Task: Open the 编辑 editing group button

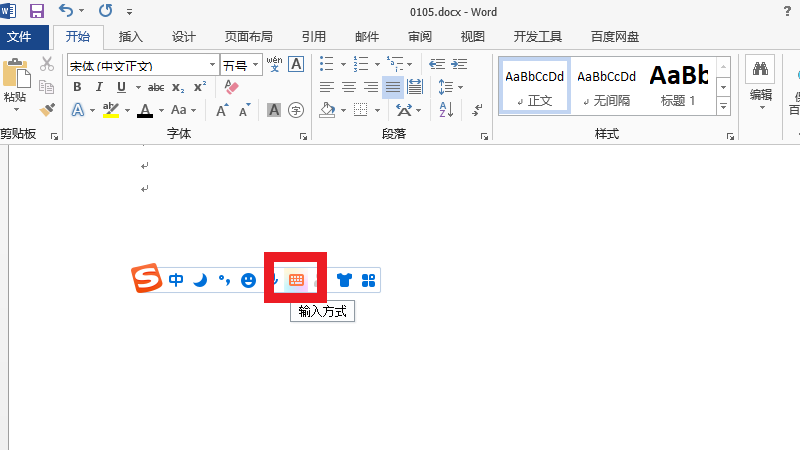Action: click(761, 82)
